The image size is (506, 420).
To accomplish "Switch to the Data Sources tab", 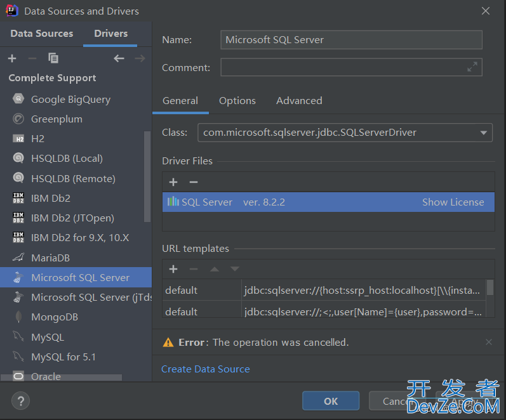I will (x=42, y=34).
